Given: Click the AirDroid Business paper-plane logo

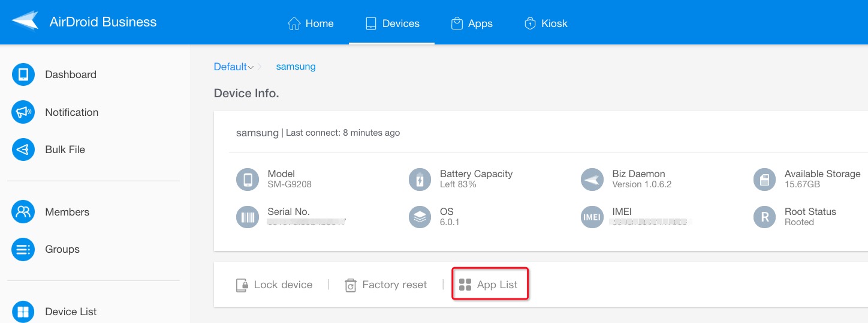Looking at the screenshot, I should [x=25, y=22].
